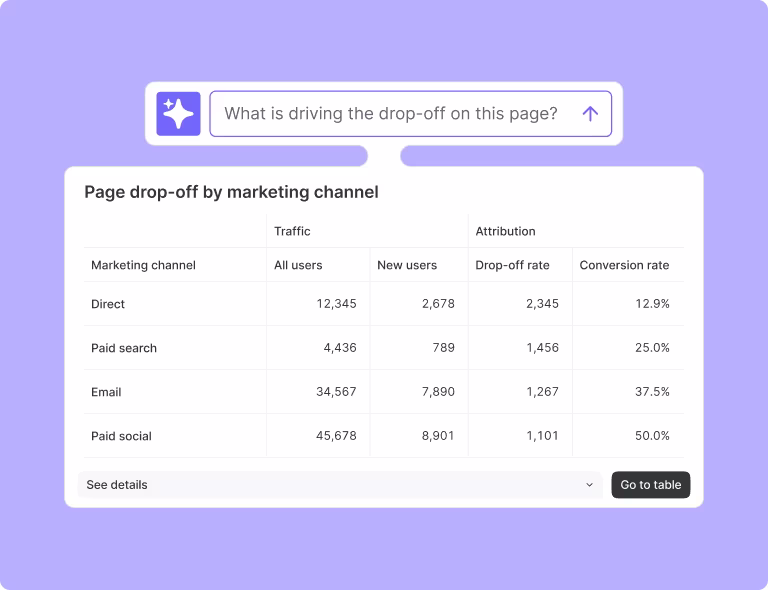This screenshot has height=590, width=768.
Task: Select the Direct channel row label
Action: point(108,304)
